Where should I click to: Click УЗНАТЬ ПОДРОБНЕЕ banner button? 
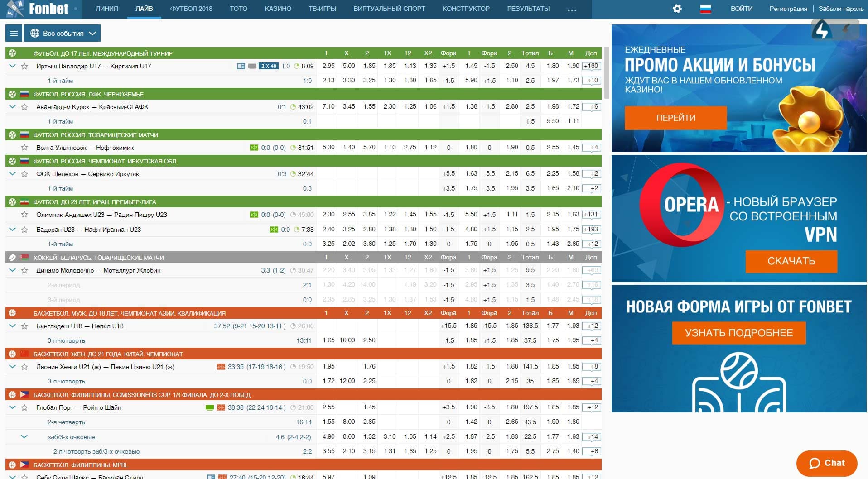point(739,333)
